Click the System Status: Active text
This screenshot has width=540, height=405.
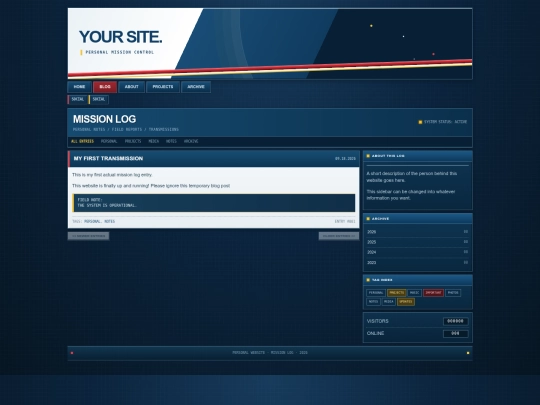click(x=445, y=122)
